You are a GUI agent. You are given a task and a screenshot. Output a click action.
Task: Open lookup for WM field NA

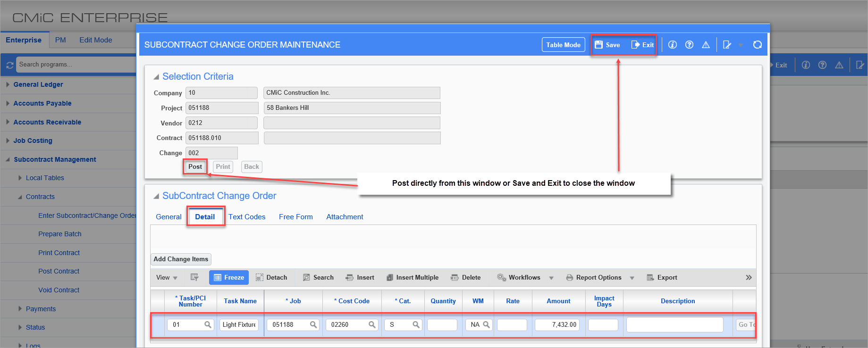pyautogui.click(x=486, y=324)
